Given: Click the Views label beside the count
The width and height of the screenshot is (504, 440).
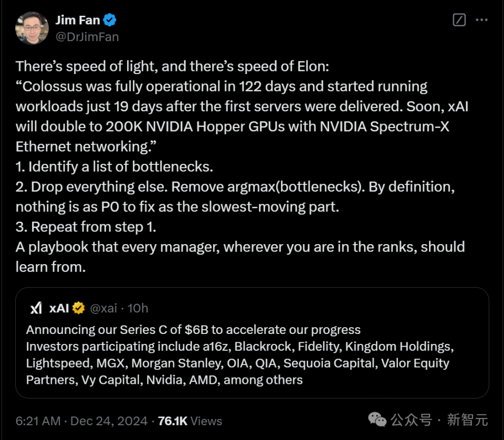Looking at the screenshot, I should 207,421.
